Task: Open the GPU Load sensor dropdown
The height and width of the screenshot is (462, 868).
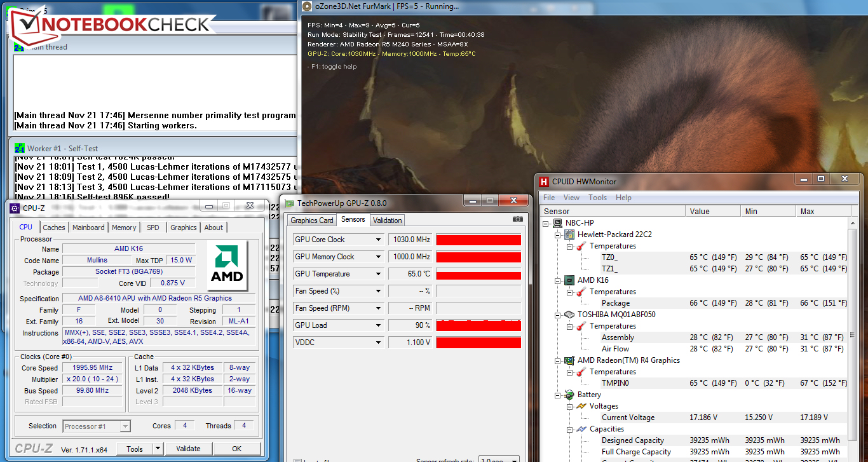Action: click(379, 325)
